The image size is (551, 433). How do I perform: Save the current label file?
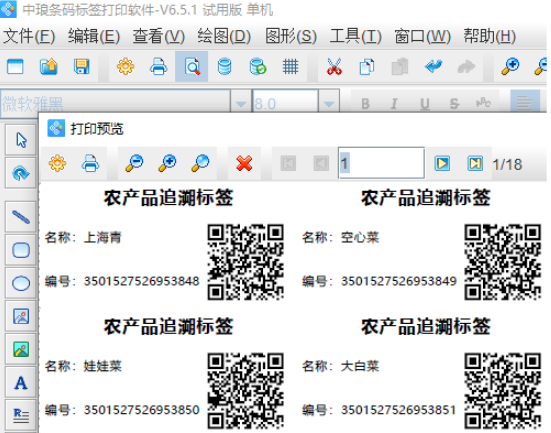82,66
